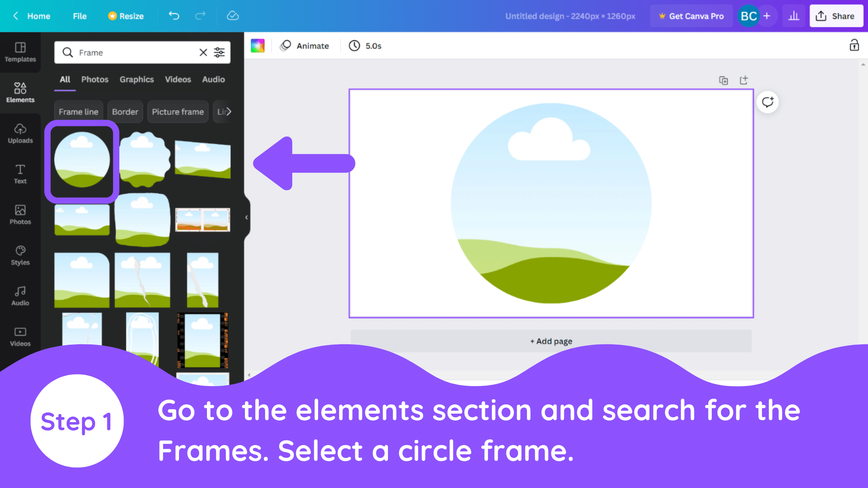Open the Styles sidebar panel
868x488 pixels.
[20, 256]
